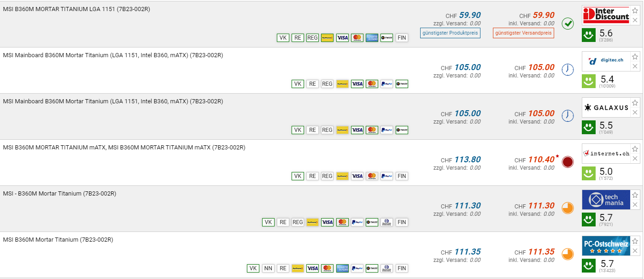Viewport: 644px width, 279px height.
Task: Click the Mastercard icon in the internet.ch row
Action: tap(372, 176)
